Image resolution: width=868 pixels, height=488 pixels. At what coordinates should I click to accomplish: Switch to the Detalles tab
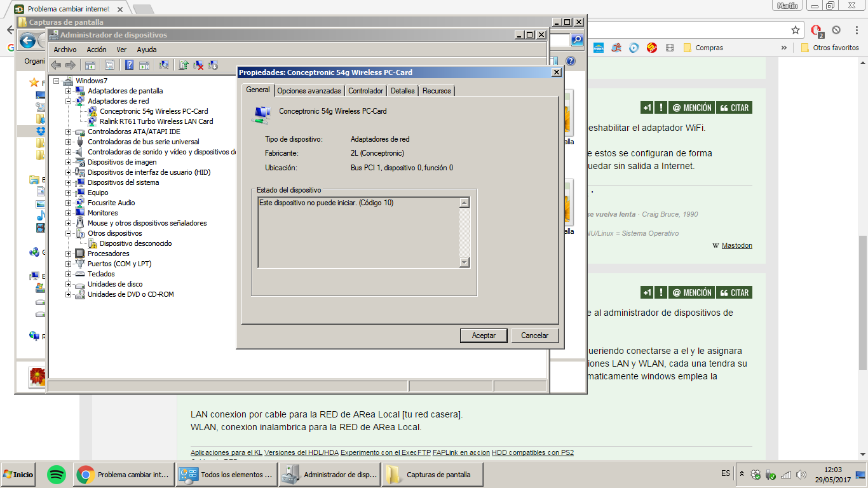(x=403, y=91)
